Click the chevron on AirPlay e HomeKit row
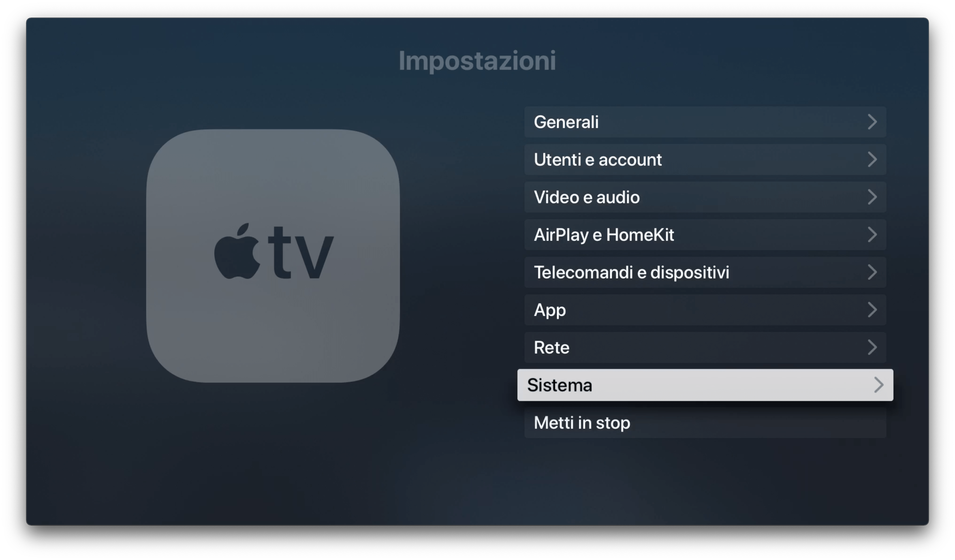The width and height of the screenshot is (955, 560). tap(872, 234)
